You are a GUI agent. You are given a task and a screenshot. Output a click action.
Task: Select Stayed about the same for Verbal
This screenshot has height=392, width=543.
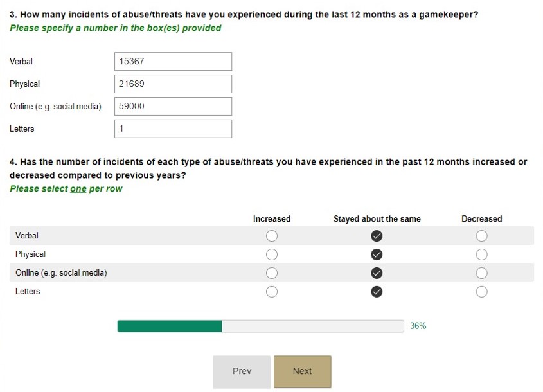377,236
